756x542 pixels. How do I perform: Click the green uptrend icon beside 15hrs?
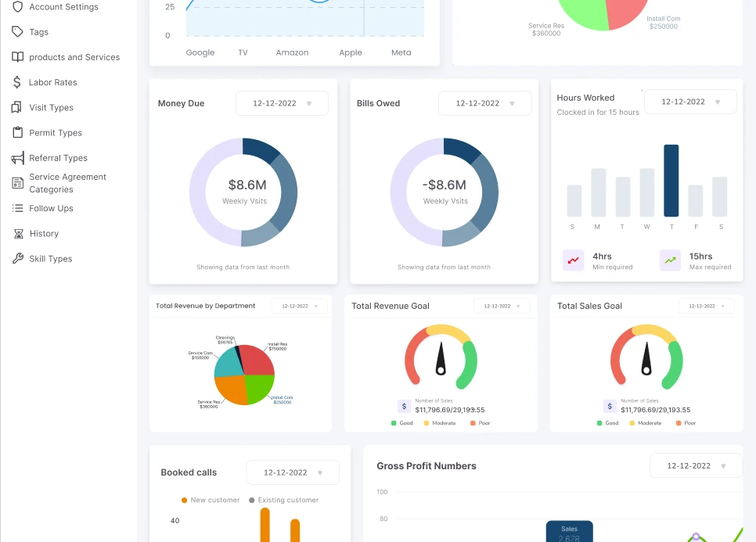670,260
